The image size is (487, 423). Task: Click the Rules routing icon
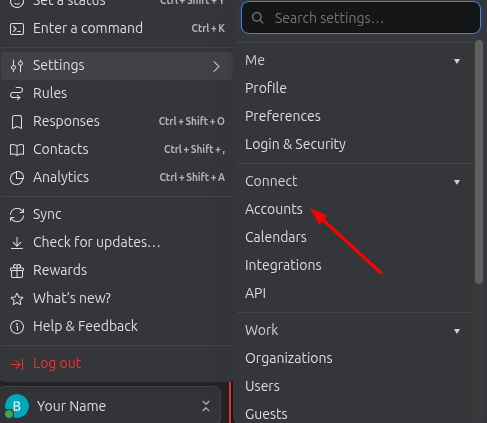coord(17,93)
